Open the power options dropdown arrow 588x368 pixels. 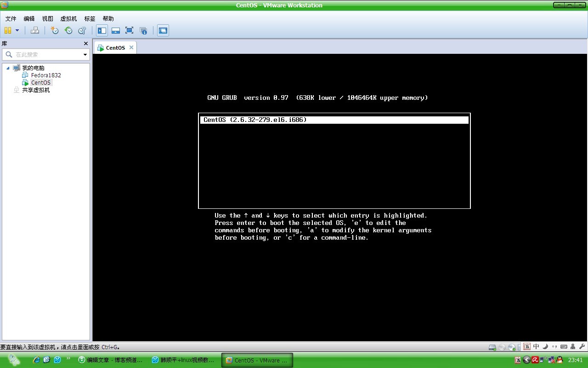[17, 30]
